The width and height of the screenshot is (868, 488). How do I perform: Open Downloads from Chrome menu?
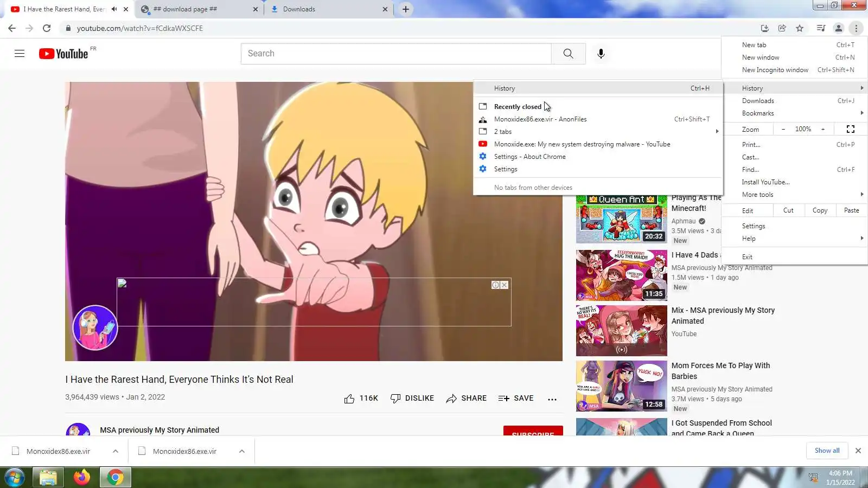pos(795,101)
